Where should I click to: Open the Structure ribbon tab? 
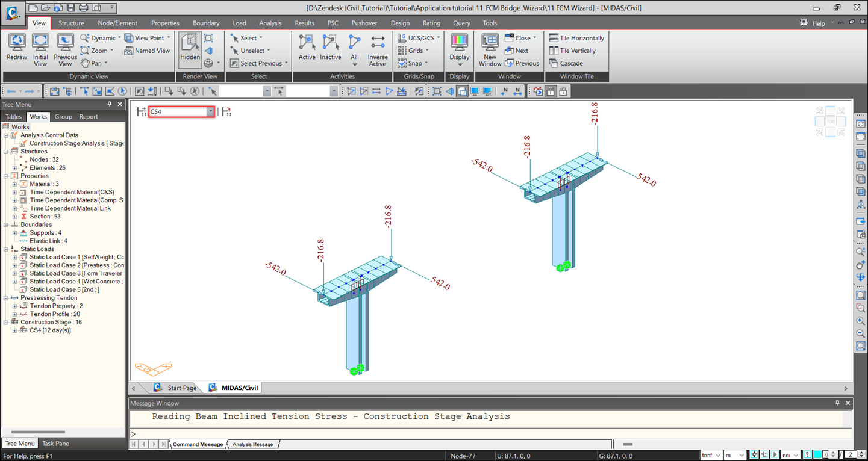pyautogui.click(x=71, y=23)
